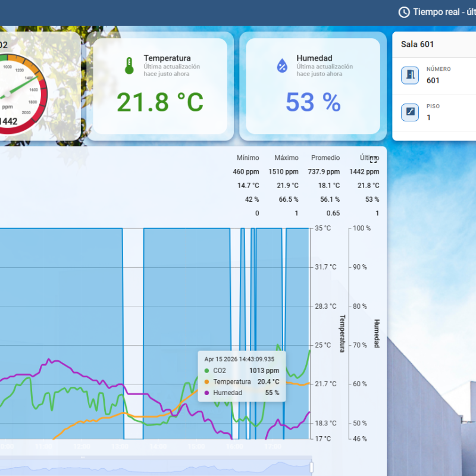Screen dimensions: 476x476
Task: Click the orange Temperatura dot in tooltip
Action: [206, 382]
